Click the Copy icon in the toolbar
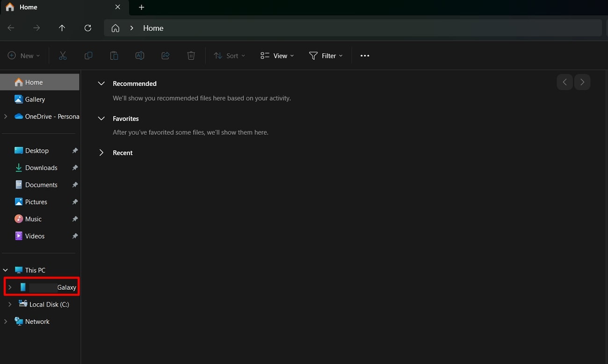 (88, 55)
